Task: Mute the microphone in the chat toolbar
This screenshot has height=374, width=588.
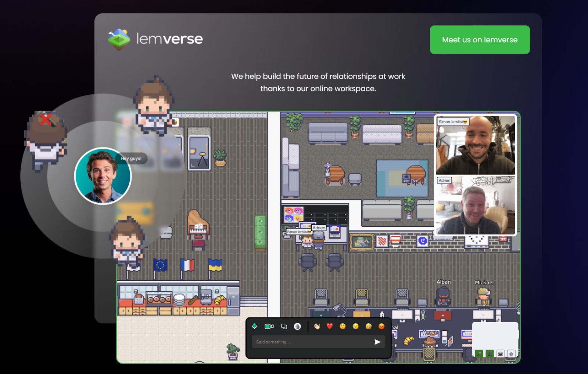Action: (255, 326)
